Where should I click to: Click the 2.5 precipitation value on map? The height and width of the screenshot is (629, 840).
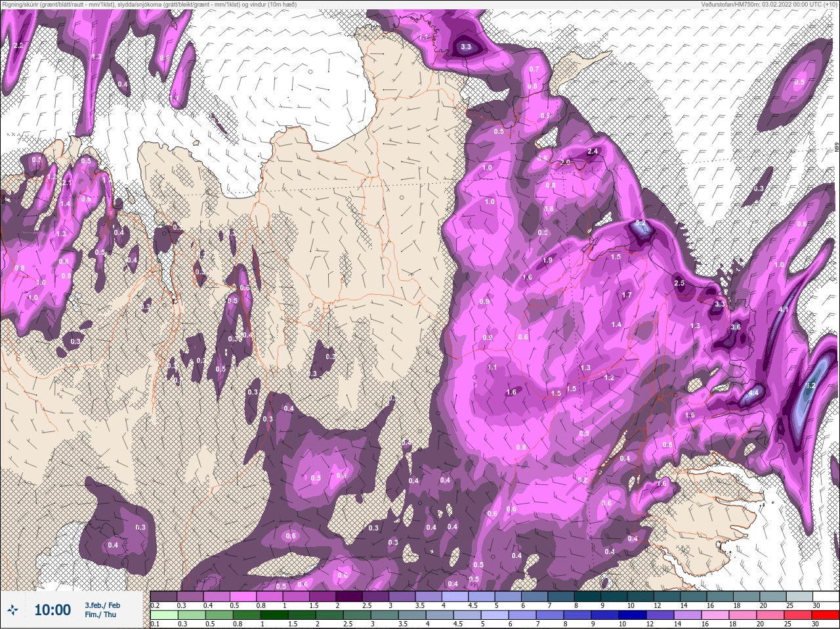coord(679,284)
